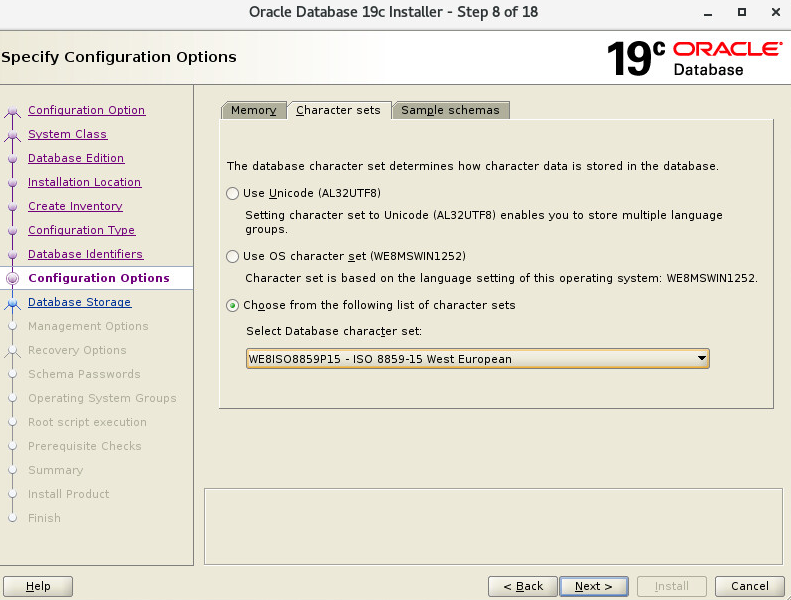Click the 'Select Database character set:' label
The height and width of the screenshot is (600, 791).
(x=334, y=331)
